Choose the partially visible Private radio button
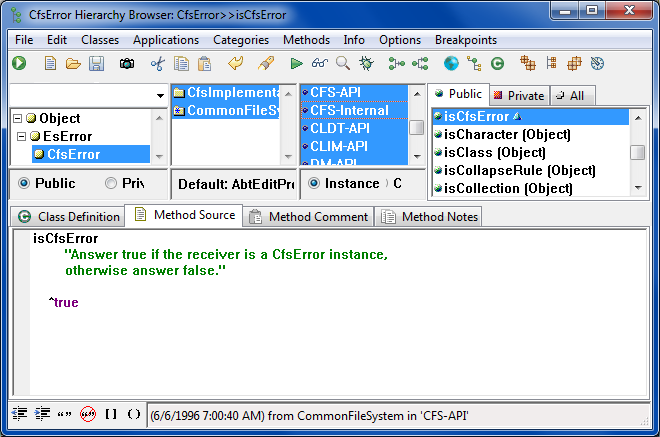 coord(111,184)
